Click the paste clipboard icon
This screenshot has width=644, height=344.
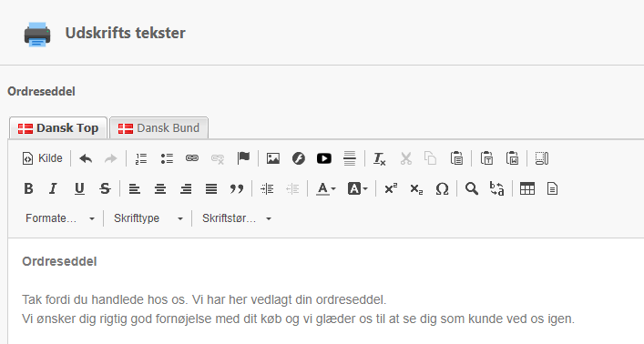456,158
